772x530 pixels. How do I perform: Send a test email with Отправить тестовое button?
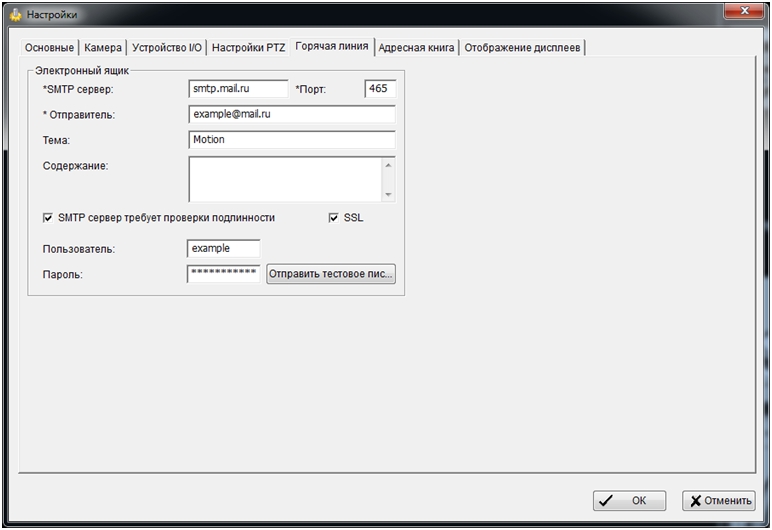pyautogui.click(x=330, y=274)
